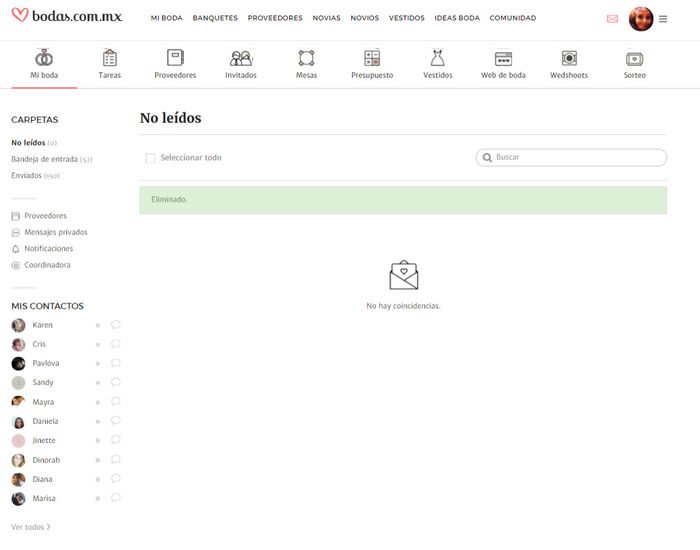Select the Web de boda tab

click(x=503, y=58)
